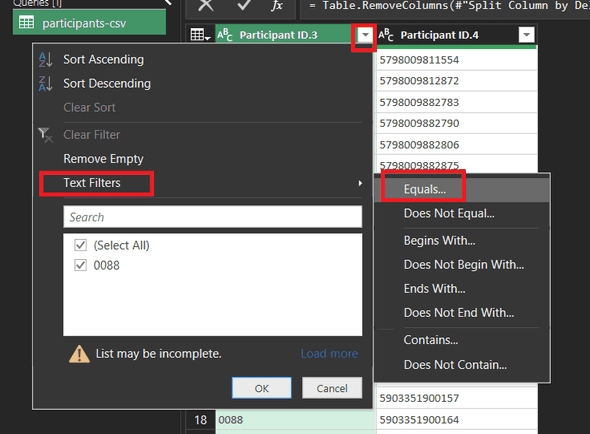The image size is (590, 434).
Task: Toggle the (Select All) checkbox
Action: click(81, 245)
